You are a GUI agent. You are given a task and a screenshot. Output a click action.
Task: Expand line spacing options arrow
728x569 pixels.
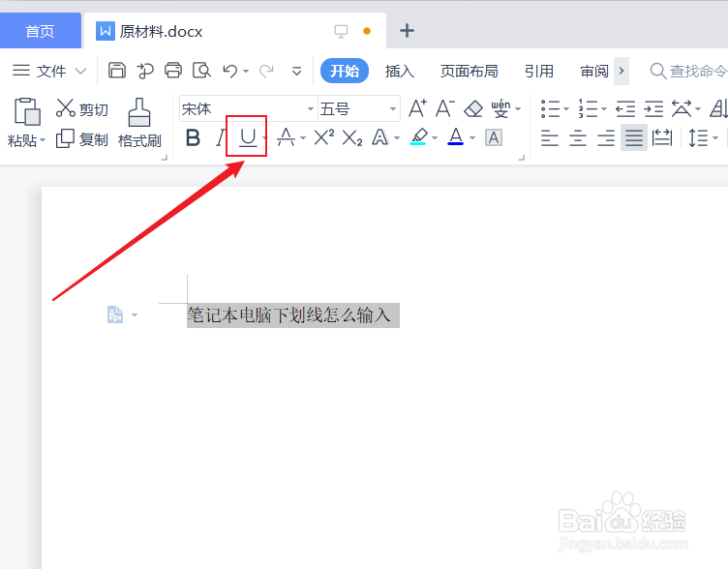point(715,137)
